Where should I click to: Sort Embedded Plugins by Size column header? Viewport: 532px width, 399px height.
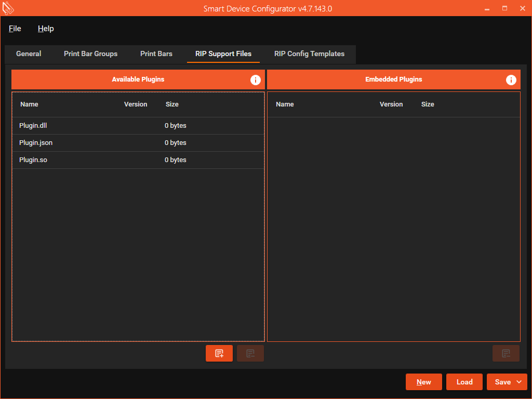point(428,104)
